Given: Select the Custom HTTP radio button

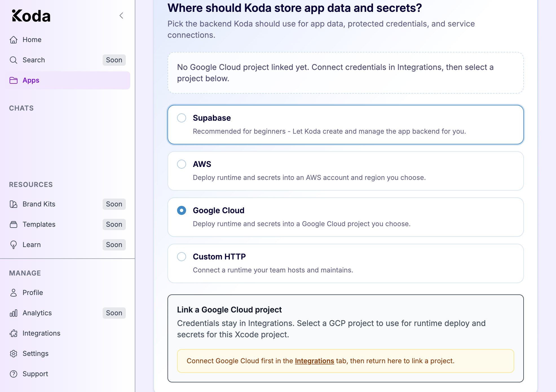Looking at the screenshot, I should 182,257.
